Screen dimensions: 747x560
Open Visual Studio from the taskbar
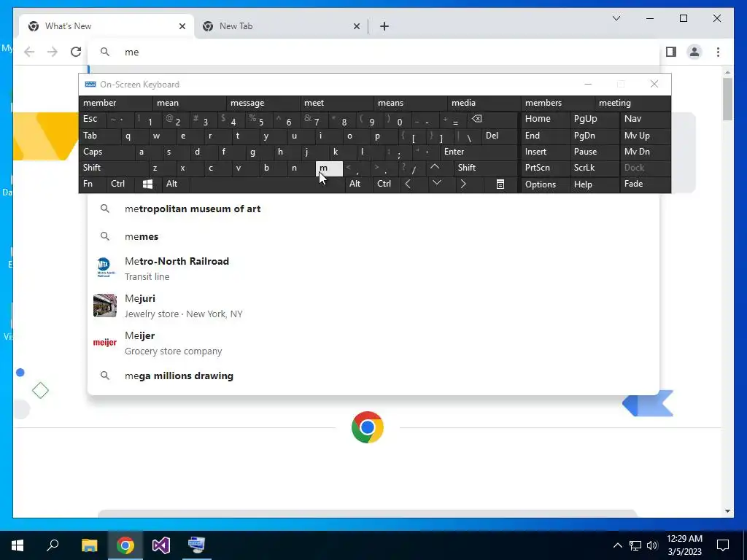(x=161, y=545)
